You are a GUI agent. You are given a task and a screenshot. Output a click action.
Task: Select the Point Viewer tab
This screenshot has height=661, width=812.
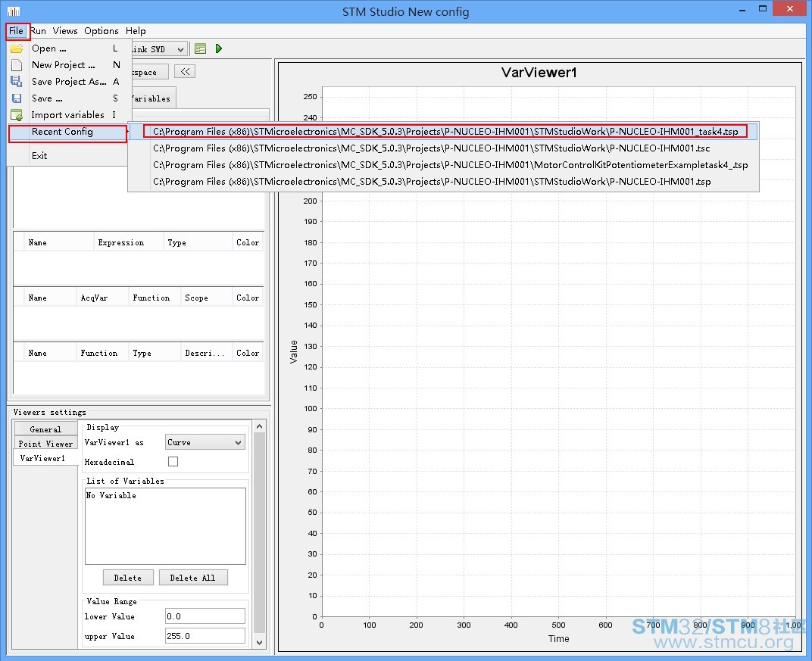pos(45,444)
